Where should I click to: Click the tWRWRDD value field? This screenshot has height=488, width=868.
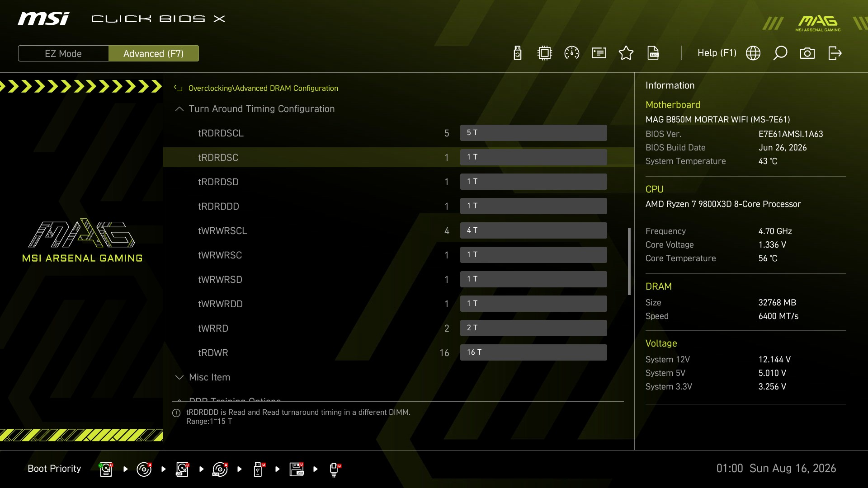point(533,304)
